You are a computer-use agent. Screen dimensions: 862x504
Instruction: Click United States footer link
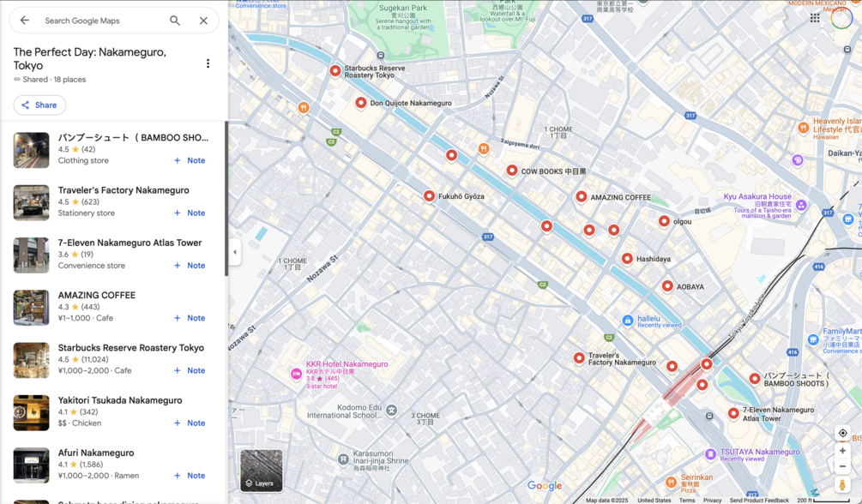(654, 501)
